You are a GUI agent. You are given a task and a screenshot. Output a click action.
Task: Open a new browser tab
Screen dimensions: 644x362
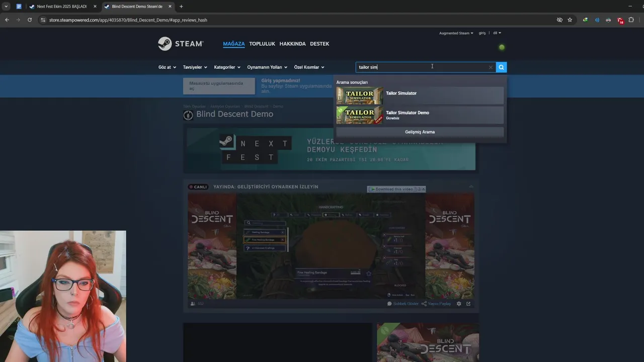tap(181, 7)
